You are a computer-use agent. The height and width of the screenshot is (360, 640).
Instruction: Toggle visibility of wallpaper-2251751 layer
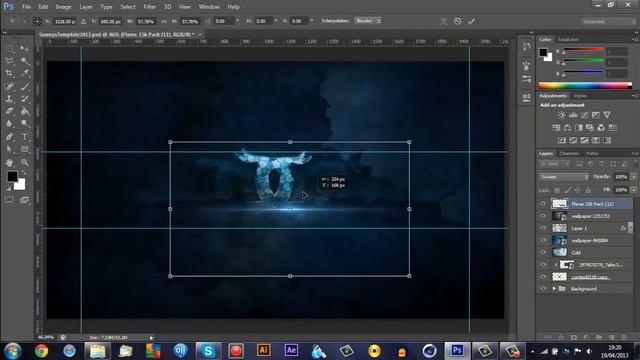(543, 216)
